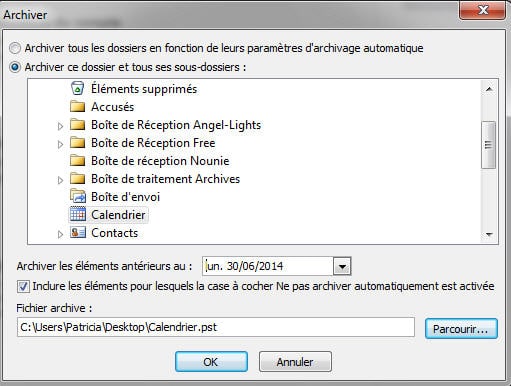Click the OK button
Viewport: 511px width, 386px height.
[211, 362]
